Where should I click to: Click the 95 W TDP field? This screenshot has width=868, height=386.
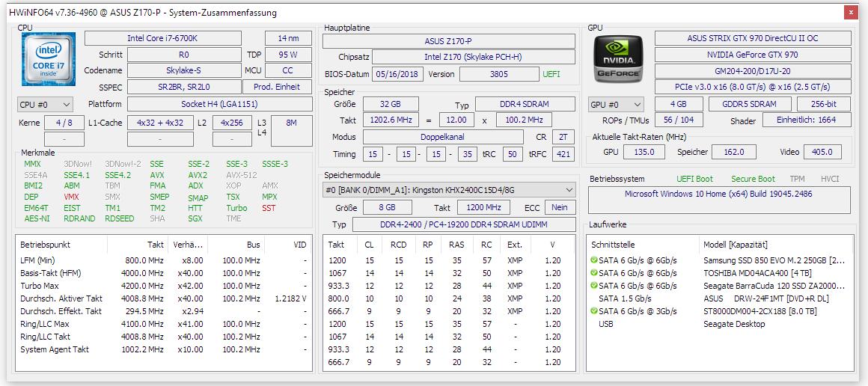[x=288, y=55]
